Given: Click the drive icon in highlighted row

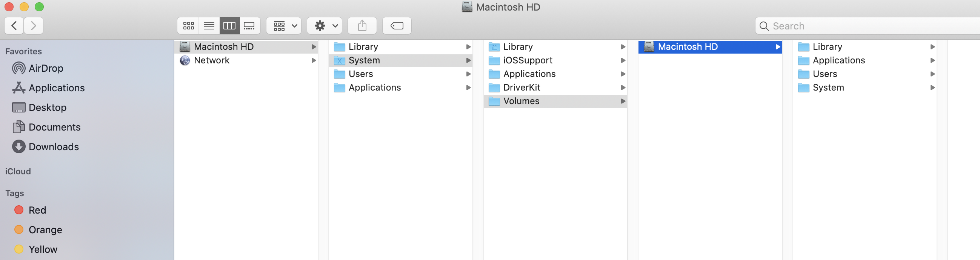Looking at the screenshot, I should 649,46.
